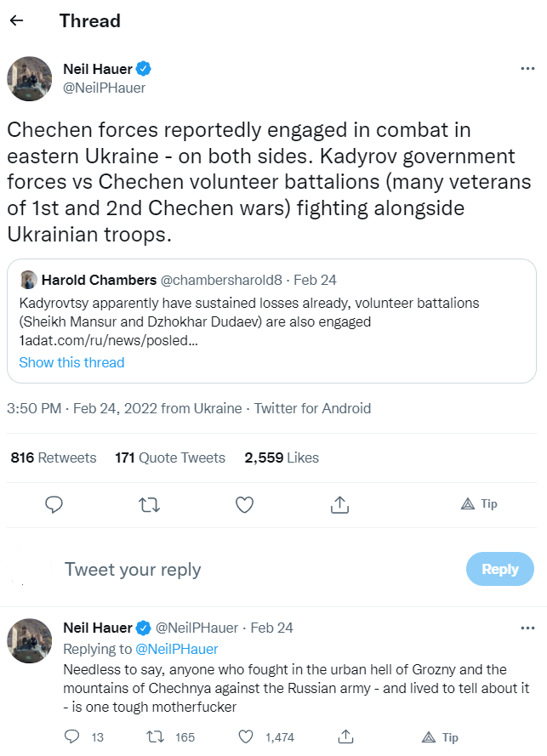
Task: Open more options menu on reply tweet
Action: (527, 628)
